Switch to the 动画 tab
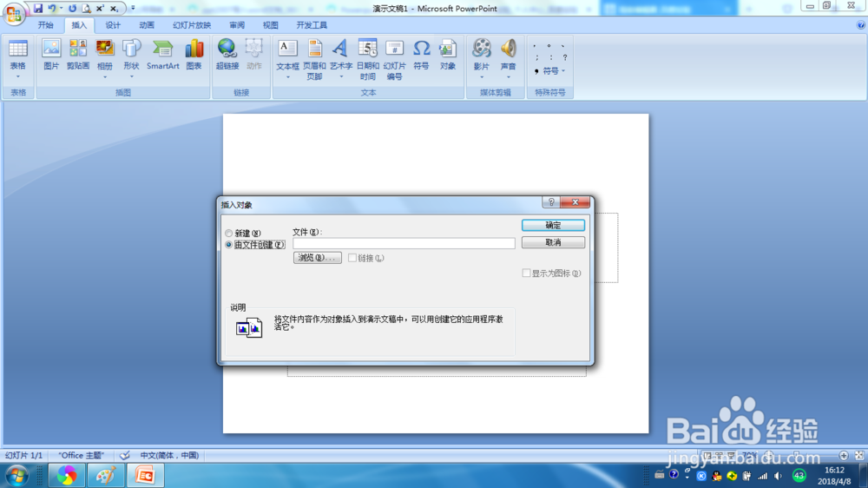Screen dimensions: 868x488 pos(147,25)
